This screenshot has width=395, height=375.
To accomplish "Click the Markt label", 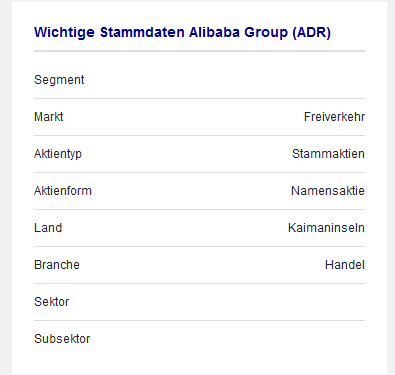I will (48, 117).
